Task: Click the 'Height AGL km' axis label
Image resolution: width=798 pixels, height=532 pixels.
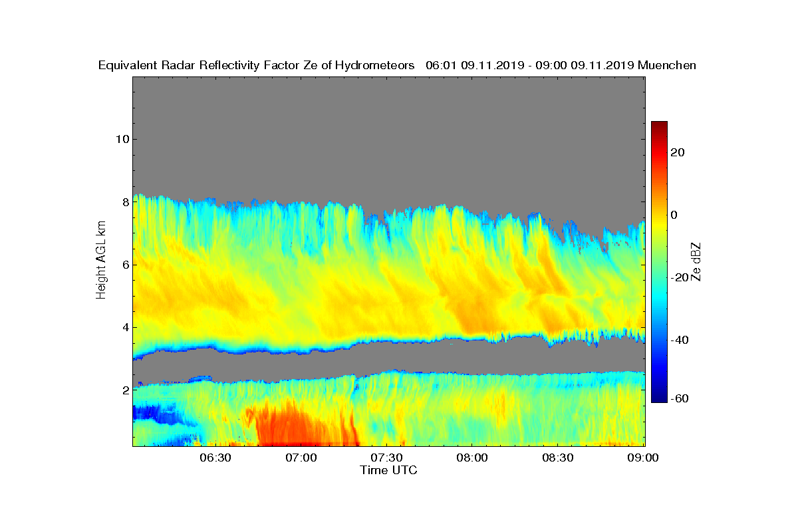Action: click(101, 261)
